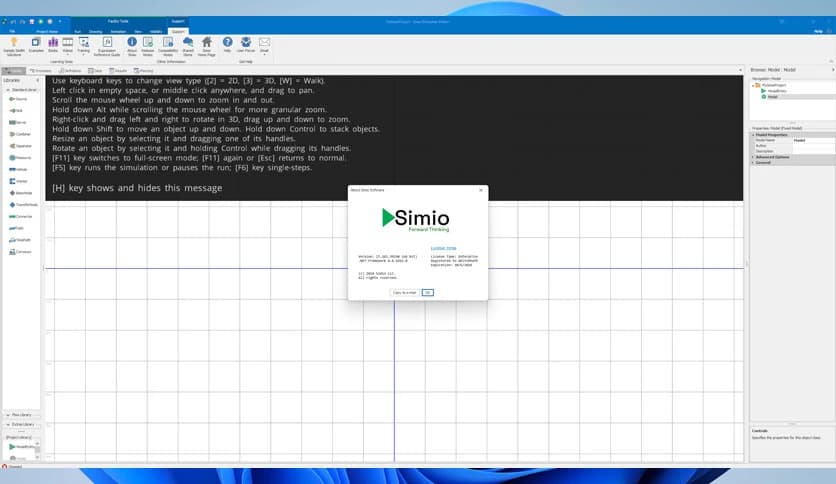836x484 pixels.
Task: Select ModelEntity in the Navigation tree
Action: (774, 91)
